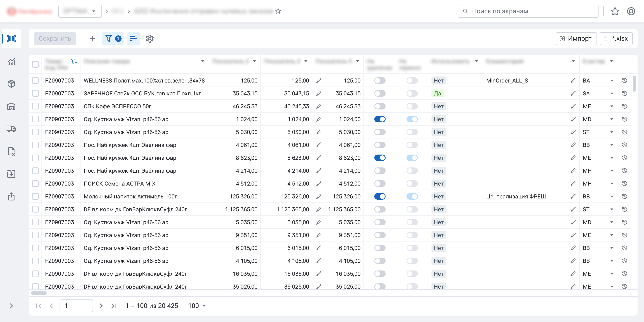This screenshot has height=322, width=644.
Task: Open breadcrumb dropdown in top bar
Action: (x=80, y=11)
